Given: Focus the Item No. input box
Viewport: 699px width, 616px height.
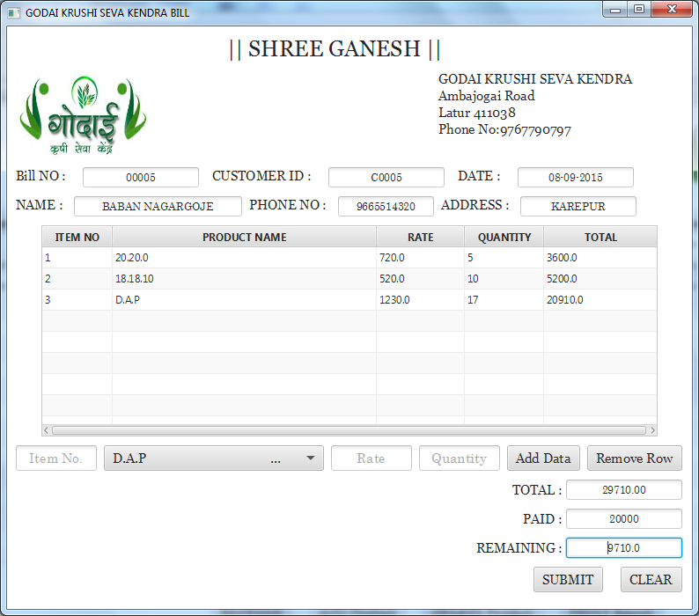Looking at the screenshot, I should [56, 458].
